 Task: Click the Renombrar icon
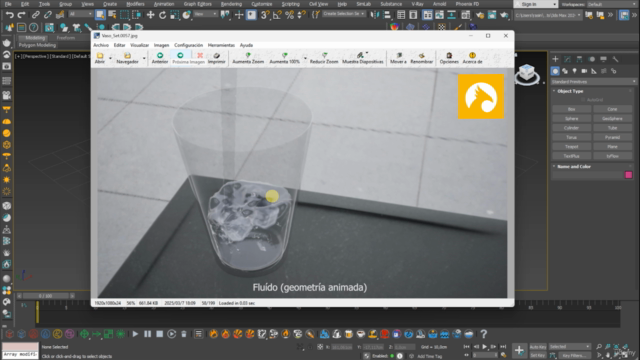pyautogui.click(x=422, y=58)
